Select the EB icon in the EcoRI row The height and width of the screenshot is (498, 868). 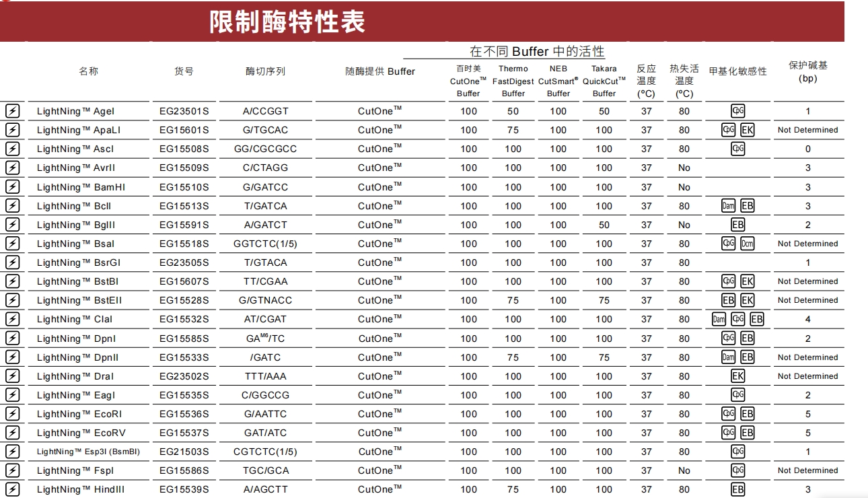pos(748,414)
